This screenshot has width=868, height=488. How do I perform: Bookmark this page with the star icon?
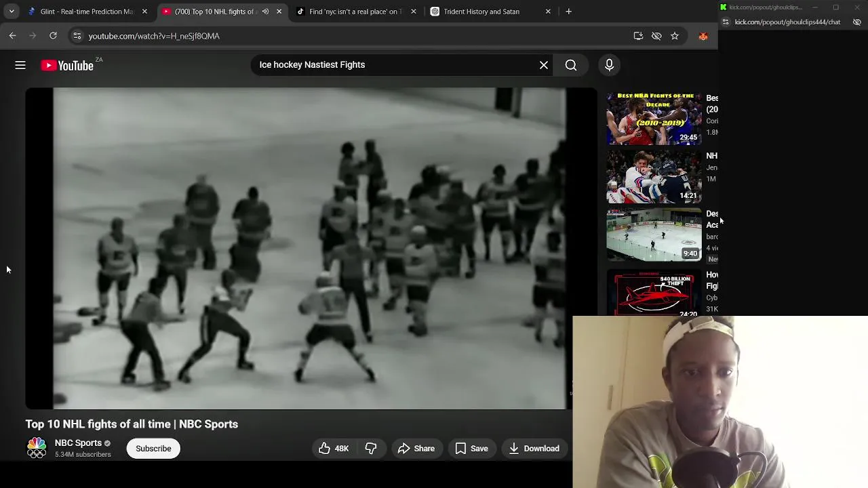675,36
